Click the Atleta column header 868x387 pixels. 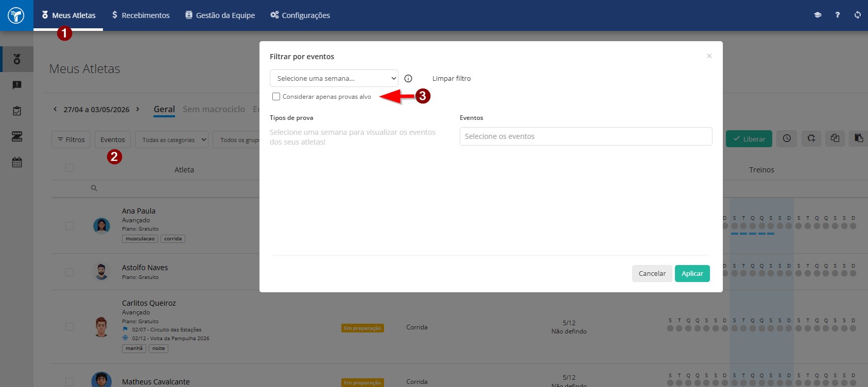[x=184, y=170]
